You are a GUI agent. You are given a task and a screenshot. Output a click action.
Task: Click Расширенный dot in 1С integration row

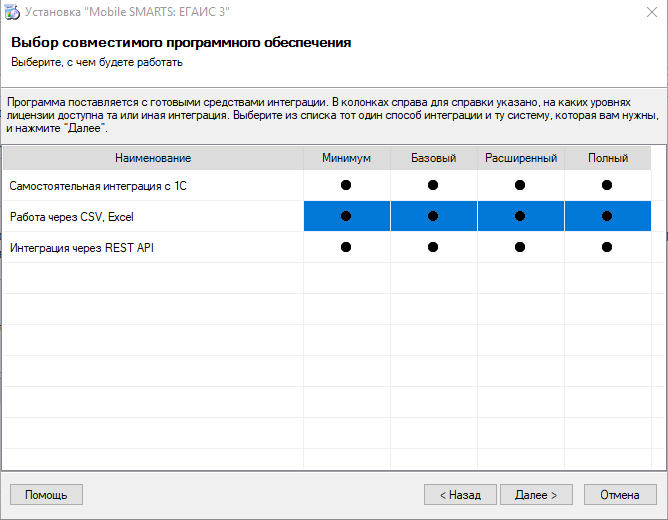pos(520,185)
